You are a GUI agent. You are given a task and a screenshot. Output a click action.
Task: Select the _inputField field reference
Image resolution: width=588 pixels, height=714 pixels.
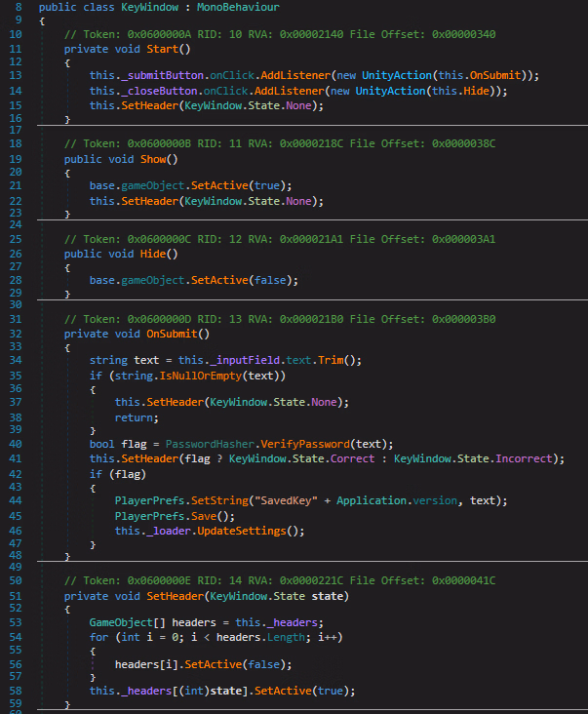pos(245,360)
